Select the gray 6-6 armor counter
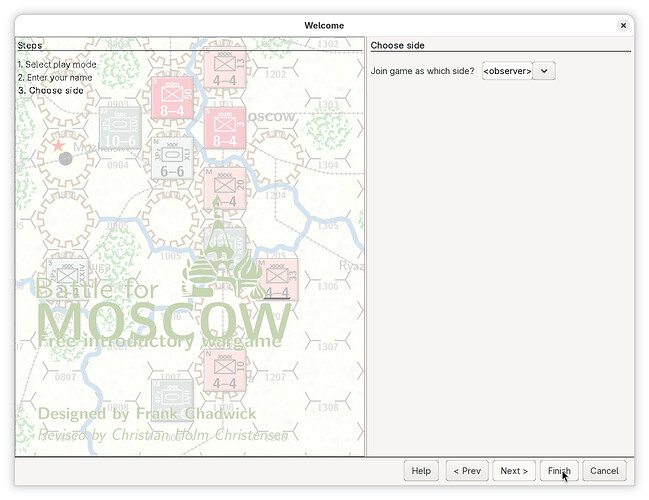The height and width of the screenshot is (500, 649). tap(172, 159)
